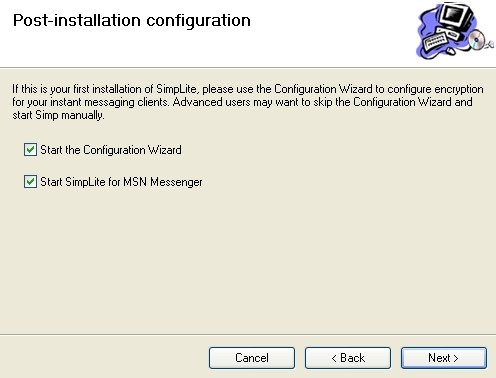Cancel the installation
The image size is (496, 378).
[252, 358]
